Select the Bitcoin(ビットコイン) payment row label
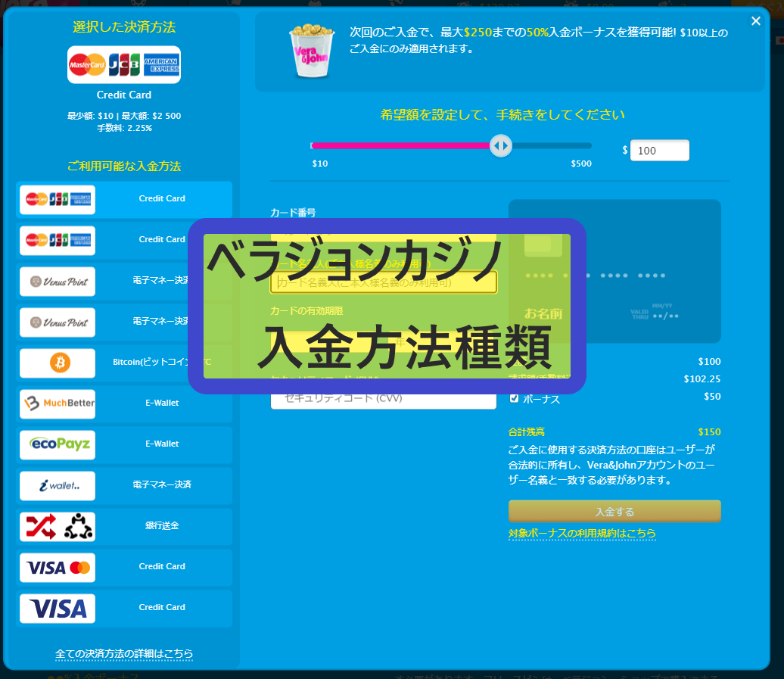 [x=151, y=362]
